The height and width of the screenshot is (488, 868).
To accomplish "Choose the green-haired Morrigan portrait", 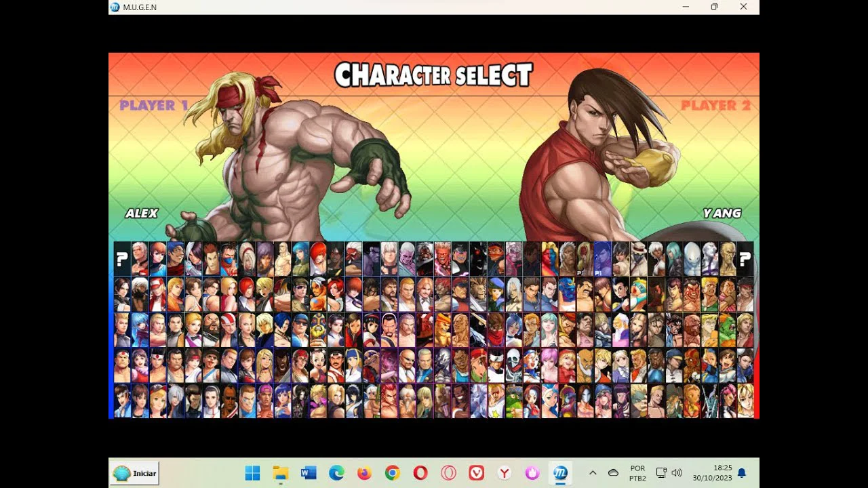I will (549, 330).
